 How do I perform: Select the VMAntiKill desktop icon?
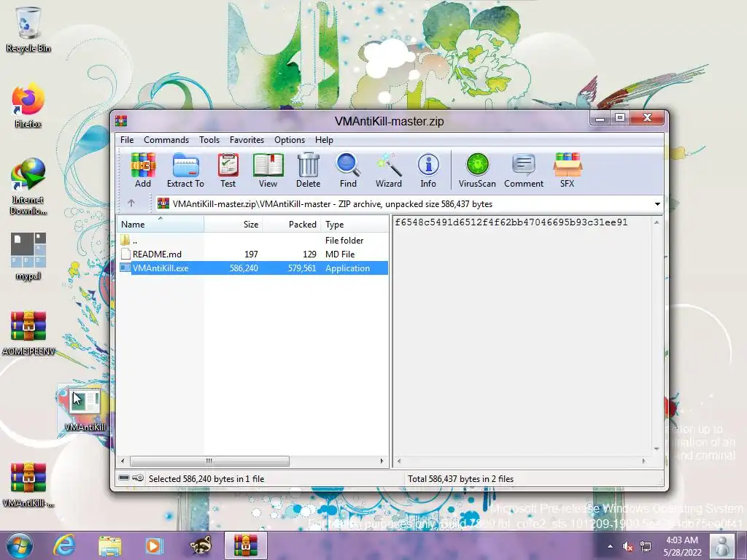coord(85,408)
